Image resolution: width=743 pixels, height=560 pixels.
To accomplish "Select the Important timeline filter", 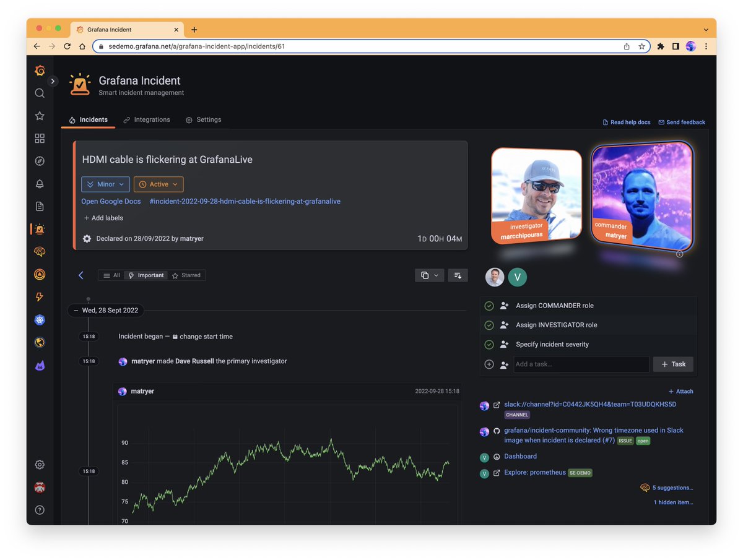I will (x=146, y=275).
